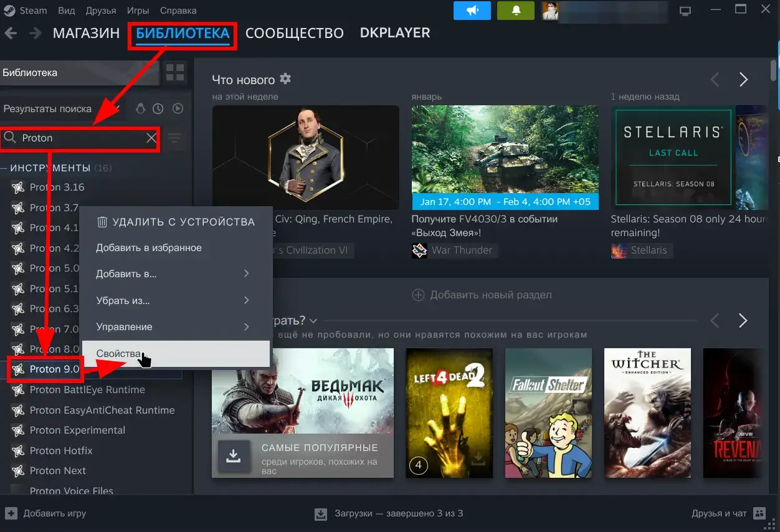Click the forward navigation arrow
The width and height of the screenshot is (780, 532).
(36, 33)
